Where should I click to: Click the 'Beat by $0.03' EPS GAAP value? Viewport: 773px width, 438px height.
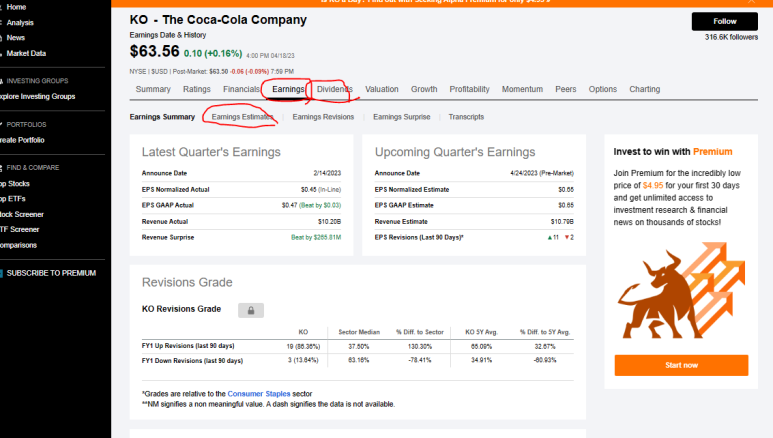(320, 205)
